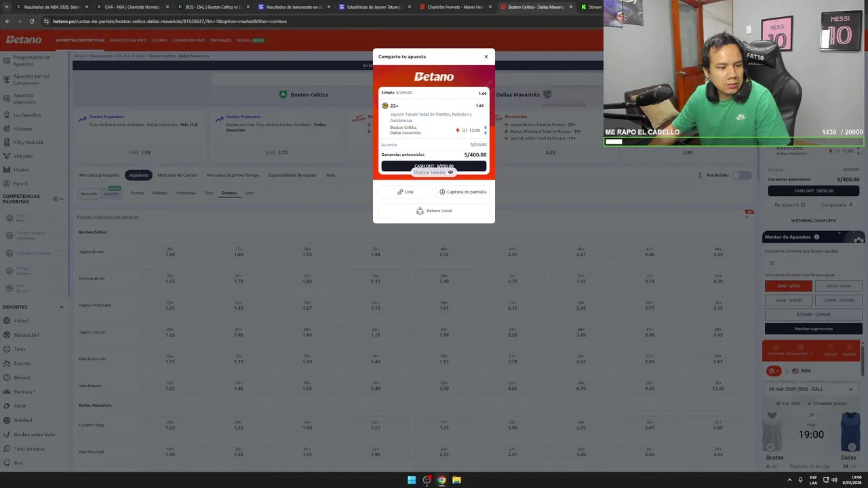Click Básquetbol sport icon

tap(7, 335)
